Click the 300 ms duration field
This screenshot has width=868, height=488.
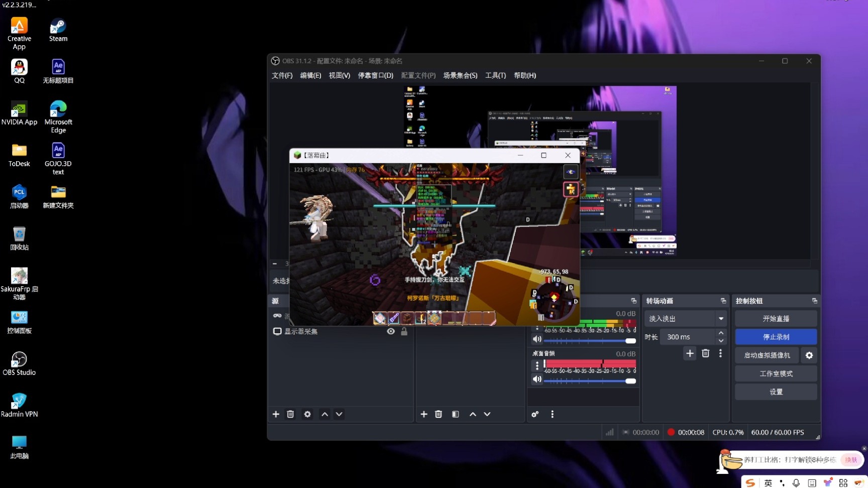point(687,337)
